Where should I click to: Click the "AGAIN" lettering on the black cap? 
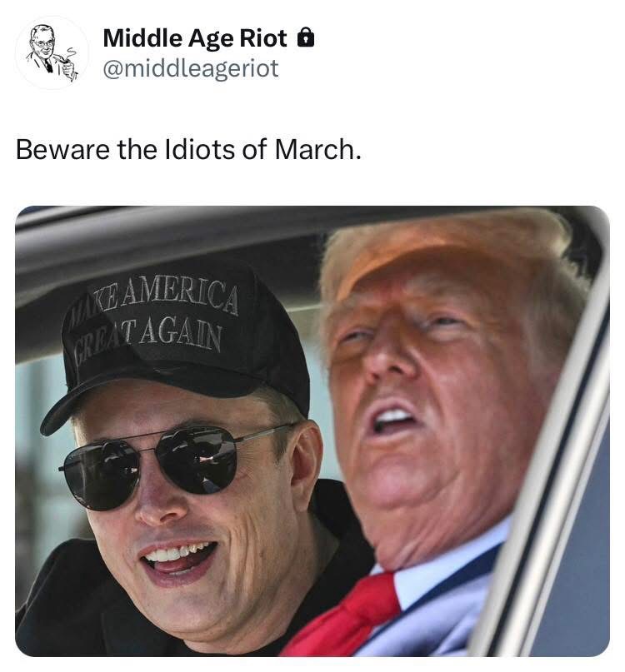click(179, 333)
